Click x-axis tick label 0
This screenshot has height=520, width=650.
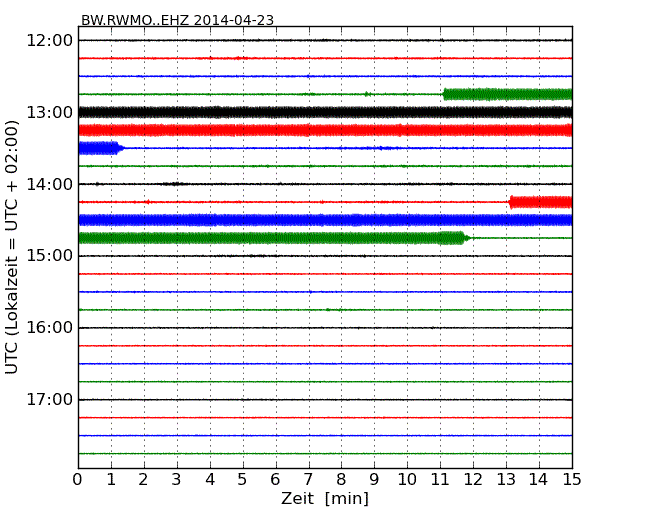point(78,480)
